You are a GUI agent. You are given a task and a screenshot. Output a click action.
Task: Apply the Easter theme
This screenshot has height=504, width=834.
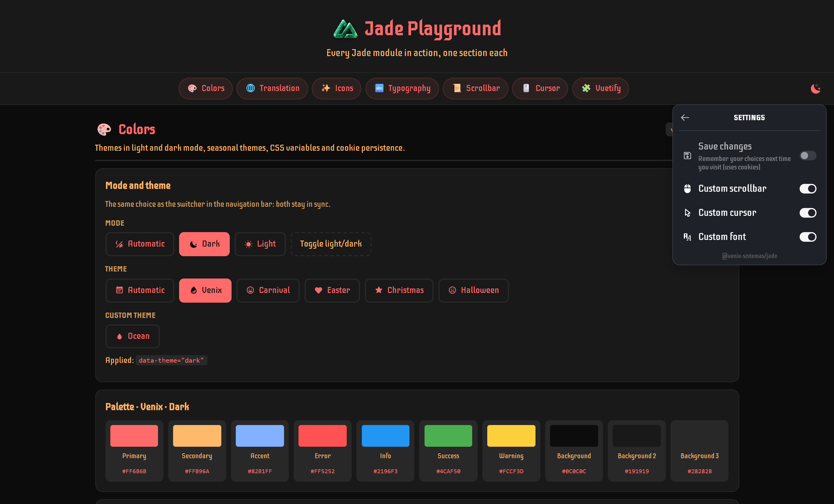tap(332, 290)
